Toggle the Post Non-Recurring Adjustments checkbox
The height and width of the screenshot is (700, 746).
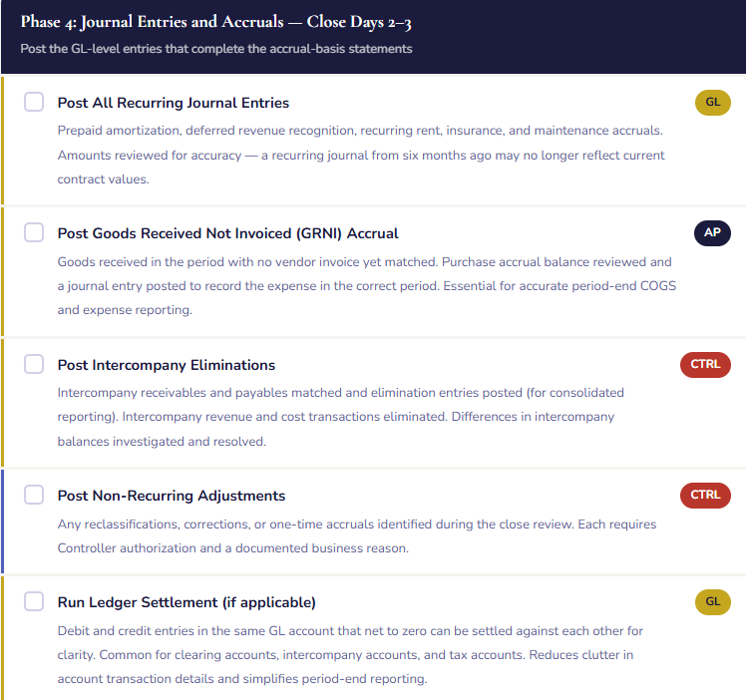pyautogui.click(x=34, y=496)
